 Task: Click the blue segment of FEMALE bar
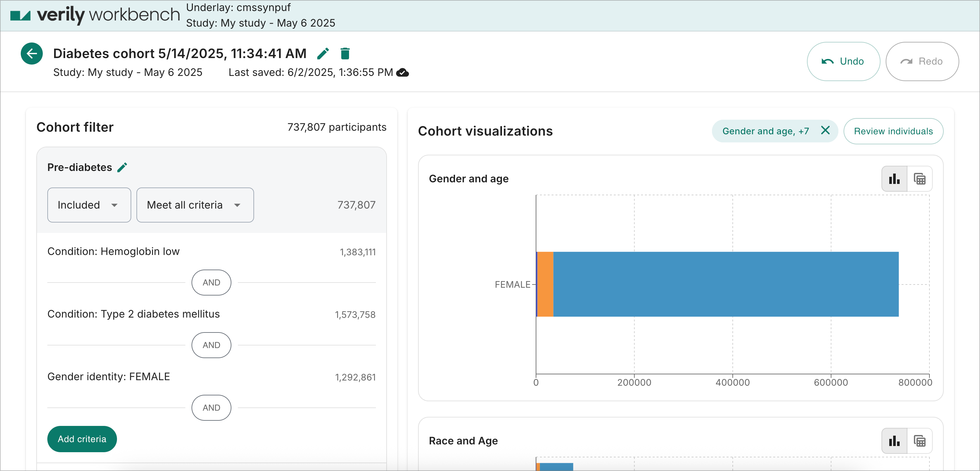tap(726, 284)
